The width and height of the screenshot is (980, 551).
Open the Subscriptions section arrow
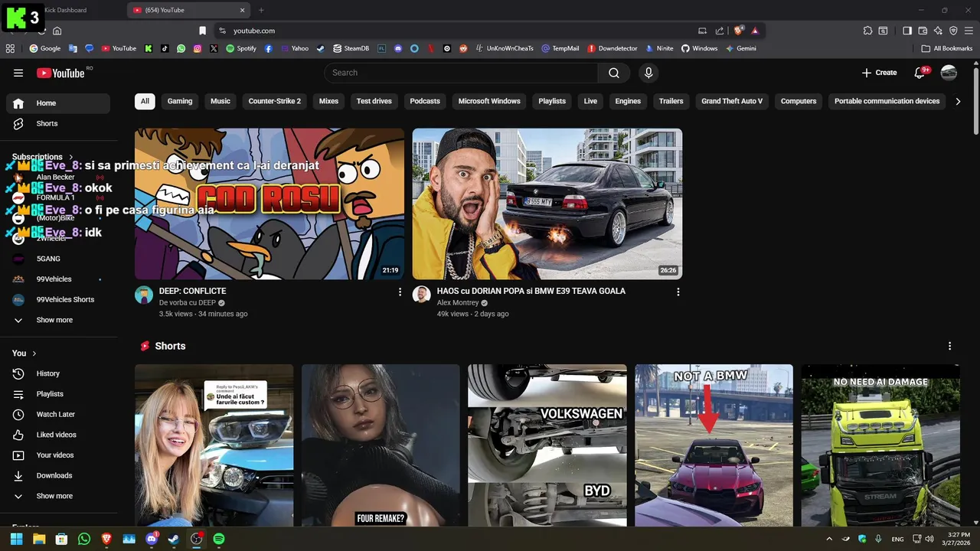coord(71,157)
